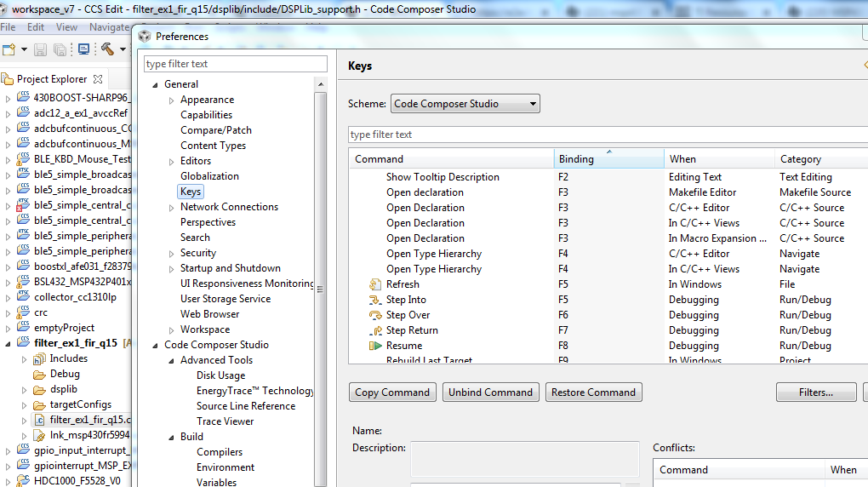Collapse the Build preferences node
The width and height of the screenshot is (868, 487).
click(x=171, y=438)
